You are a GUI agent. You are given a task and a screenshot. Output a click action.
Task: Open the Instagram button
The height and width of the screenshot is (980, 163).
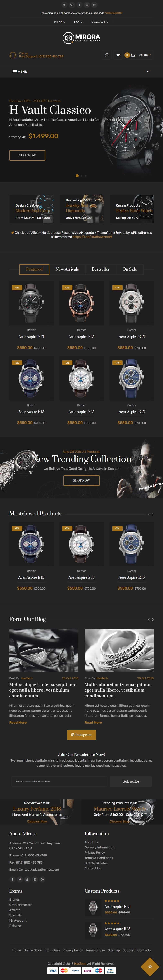point(81,735)
